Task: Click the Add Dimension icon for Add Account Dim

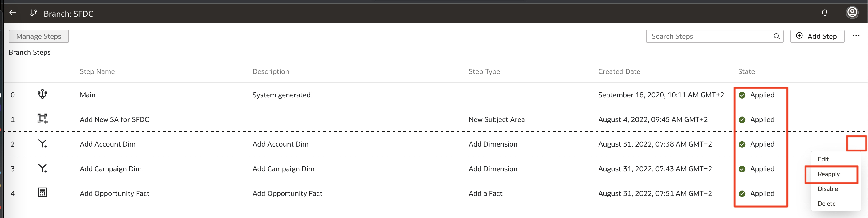Action: pyautogui.click(x=42, y=144)
